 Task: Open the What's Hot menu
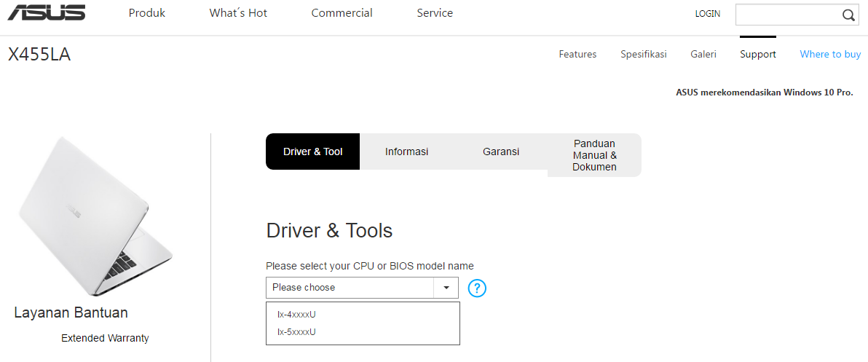click(x=238, y=13)
